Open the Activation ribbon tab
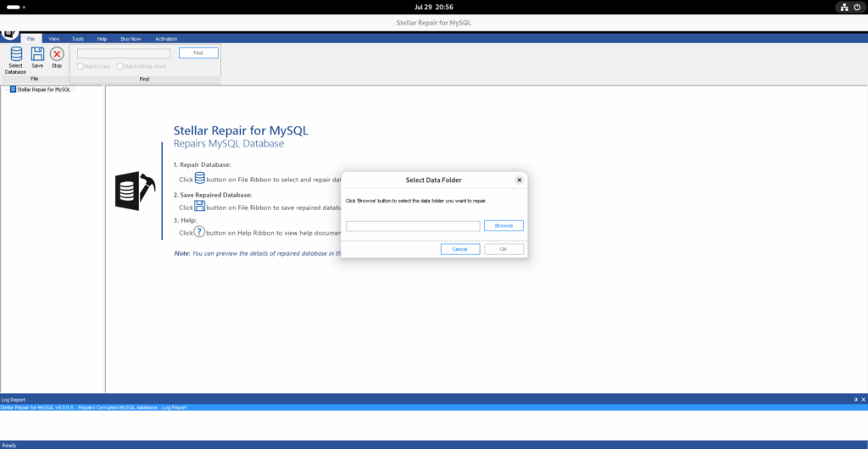 tap(166, 39)
